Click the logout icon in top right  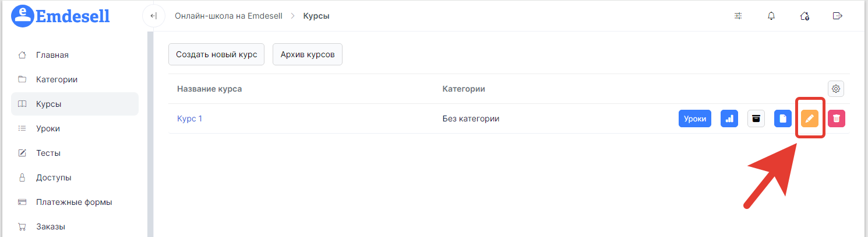point(838,16)
